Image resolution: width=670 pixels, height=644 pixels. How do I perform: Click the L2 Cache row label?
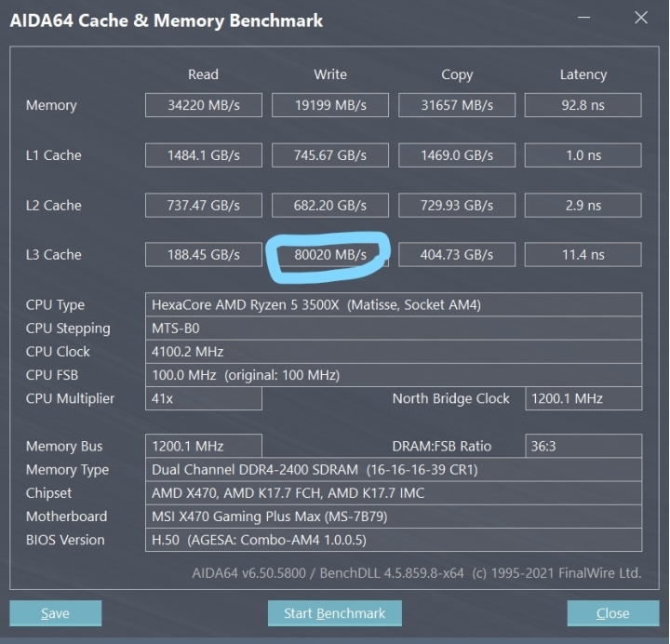[x=53, y=205]
